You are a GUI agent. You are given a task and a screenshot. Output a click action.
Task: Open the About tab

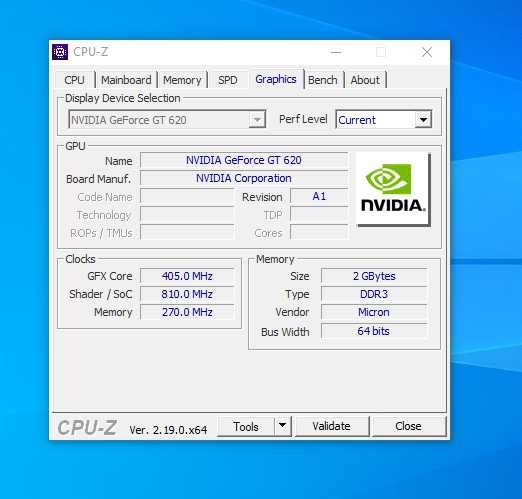tap(365, 80)
